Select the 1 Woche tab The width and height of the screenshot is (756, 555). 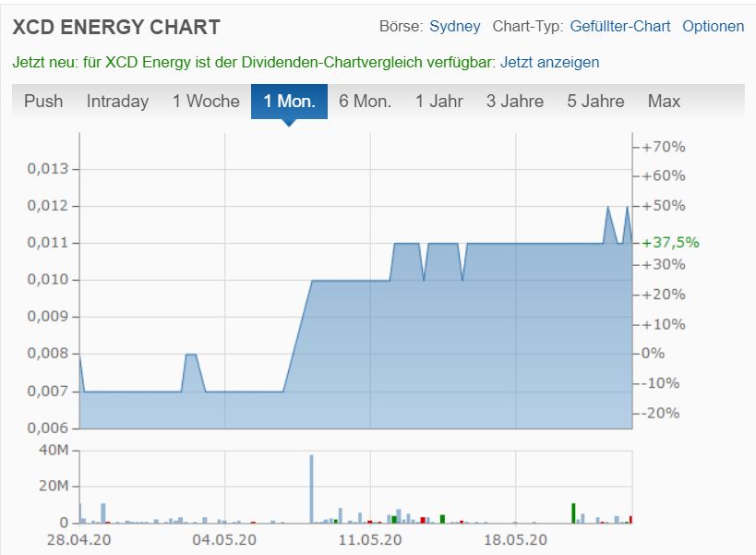tap(206, 102)
